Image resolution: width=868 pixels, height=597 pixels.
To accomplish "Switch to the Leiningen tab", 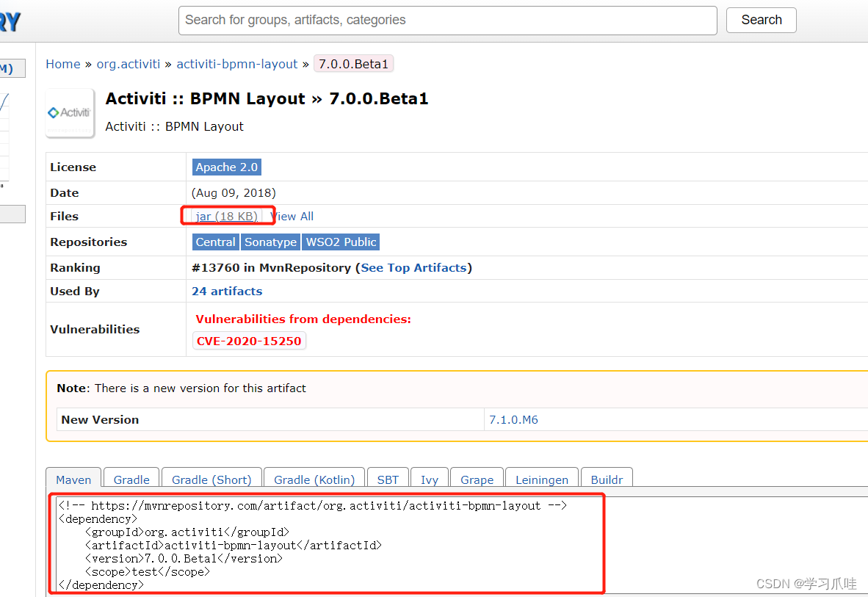I will click(x=542, y=480).
